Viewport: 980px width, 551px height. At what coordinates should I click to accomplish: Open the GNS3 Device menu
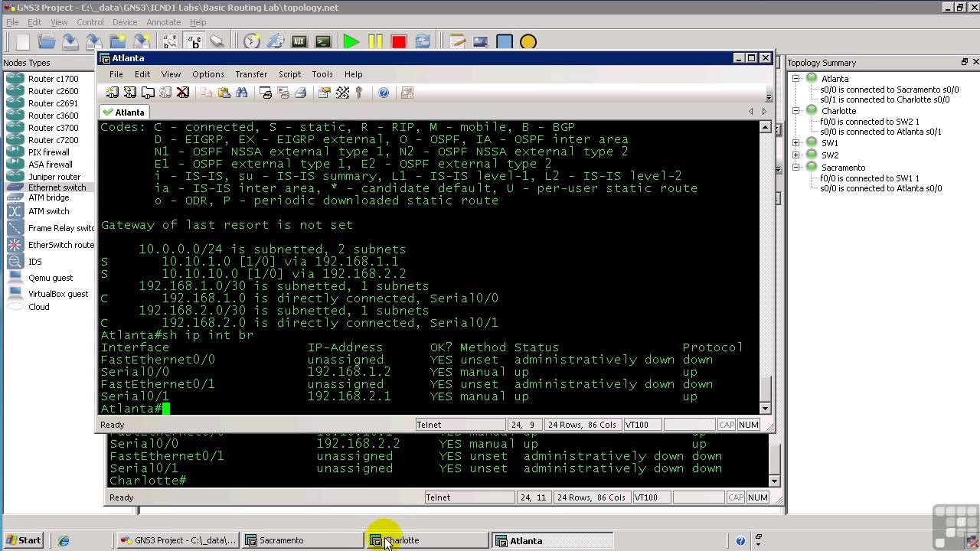tap(125, 22)
